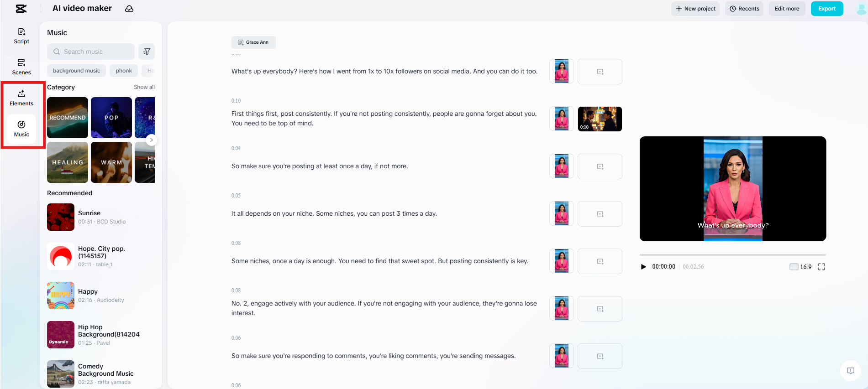The image size is (868, 389).
Task: Play the video preview
Action: pyautogui.click(x=643, y=267)
